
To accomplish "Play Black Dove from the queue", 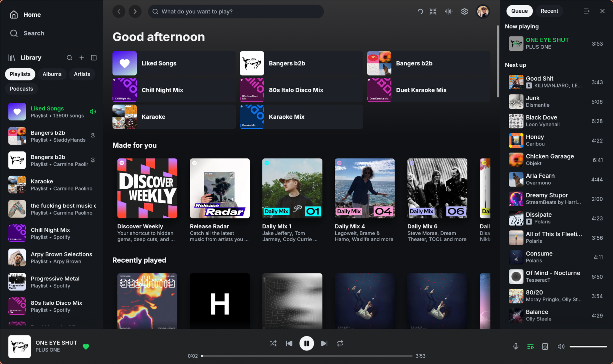I will click(x=556, y=121).
